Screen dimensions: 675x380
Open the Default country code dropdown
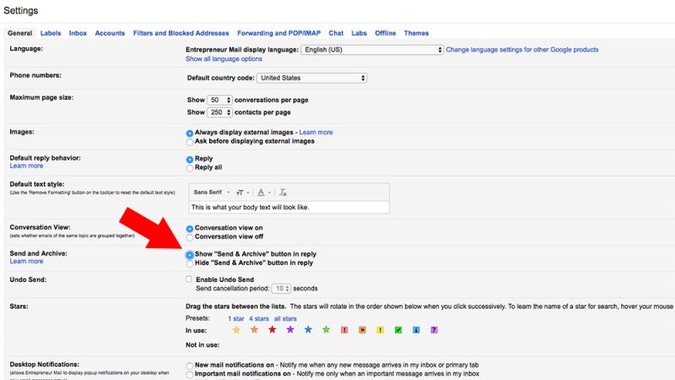(x=312, y=78)
